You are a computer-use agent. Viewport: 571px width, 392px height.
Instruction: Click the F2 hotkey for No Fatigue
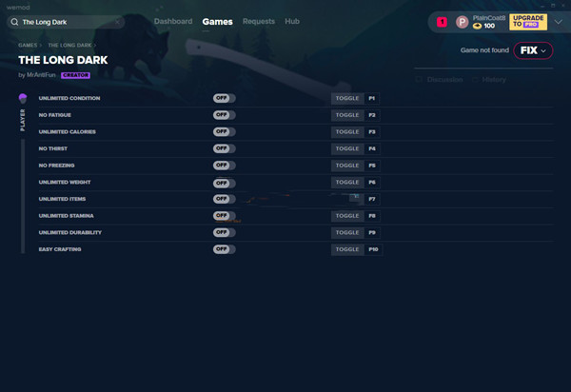(x=372, y=115)
